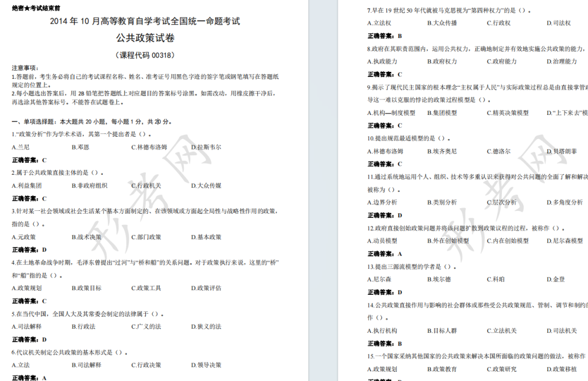588x381 pixels.
Task: Select option "C.行政决策" in question 6
Action: coord(146,365)
